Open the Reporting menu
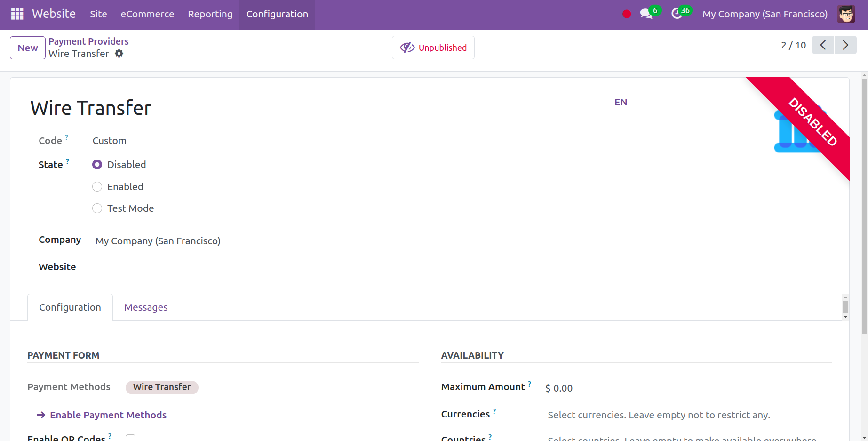 point(210,14)
